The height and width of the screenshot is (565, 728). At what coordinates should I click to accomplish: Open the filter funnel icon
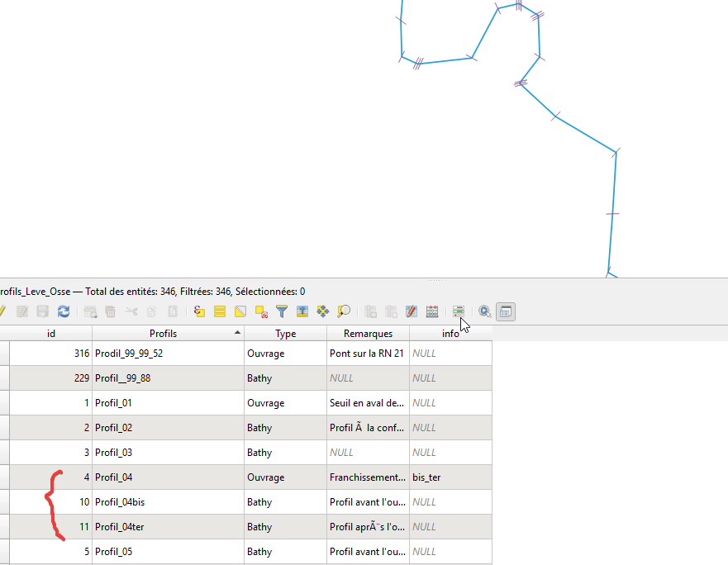click(x=282, y=311)
